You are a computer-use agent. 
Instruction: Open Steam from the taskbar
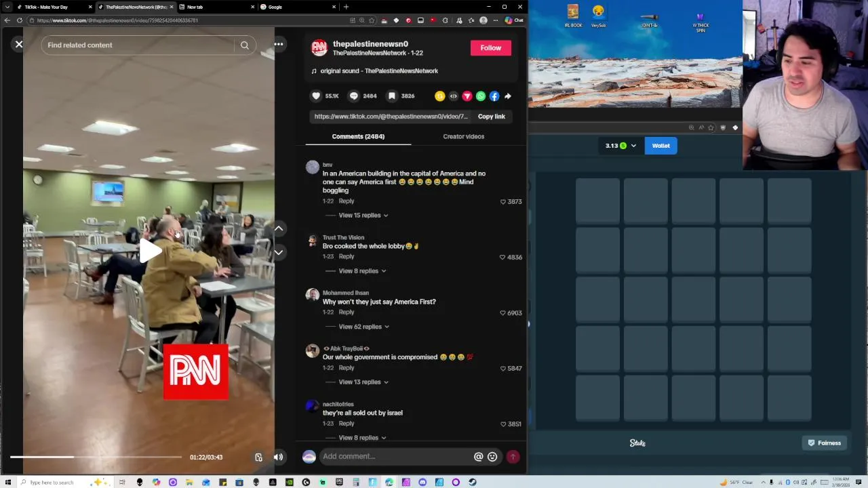472,482
